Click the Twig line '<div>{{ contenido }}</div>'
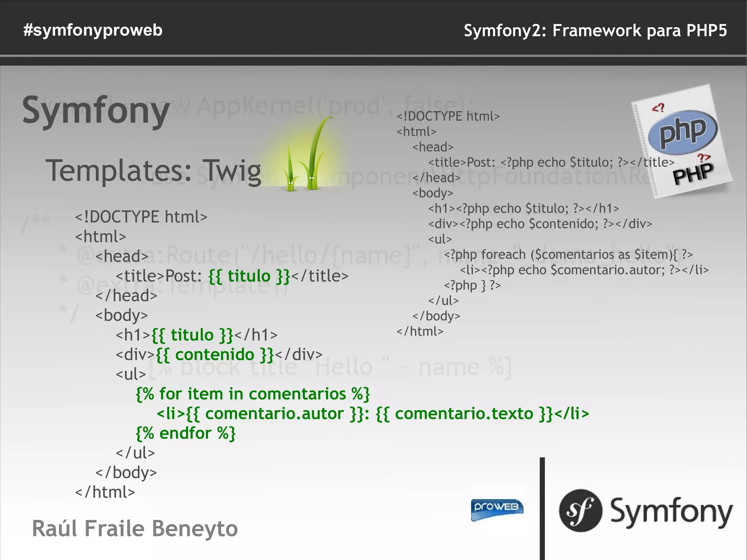Screen dimensions: 747x560 point(219,355)
